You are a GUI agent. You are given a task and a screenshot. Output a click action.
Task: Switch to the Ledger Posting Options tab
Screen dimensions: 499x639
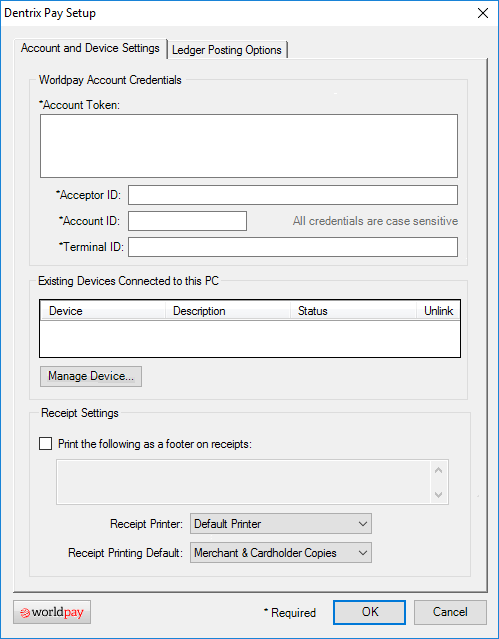pyautogui.click(x=227, y=50)
